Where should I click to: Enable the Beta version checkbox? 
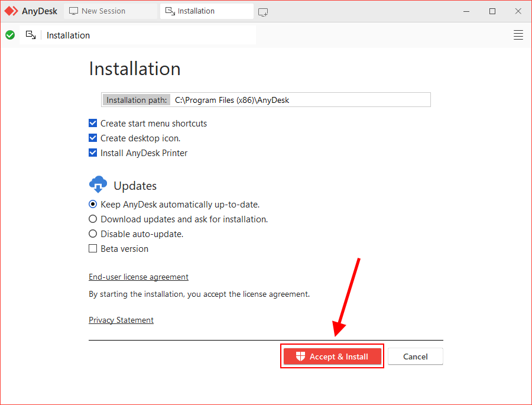click(x=93, y=248)
